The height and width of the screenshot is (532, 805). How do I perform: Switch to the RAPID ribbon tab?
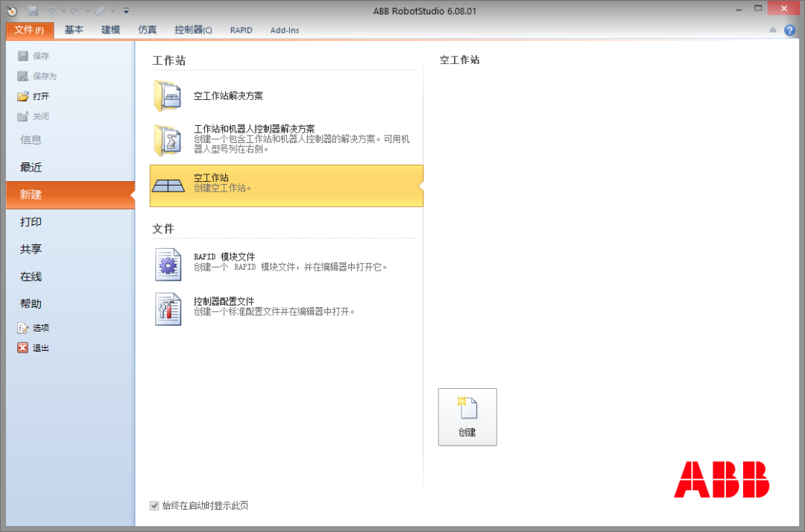(x=241, y=31)
